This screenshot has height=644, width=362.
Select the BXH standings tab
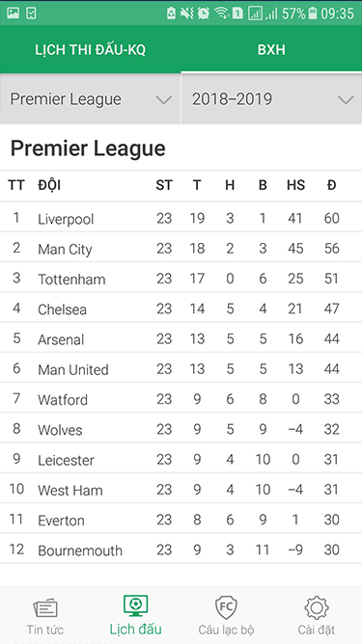pyautogui.click(x=271, y=50)
